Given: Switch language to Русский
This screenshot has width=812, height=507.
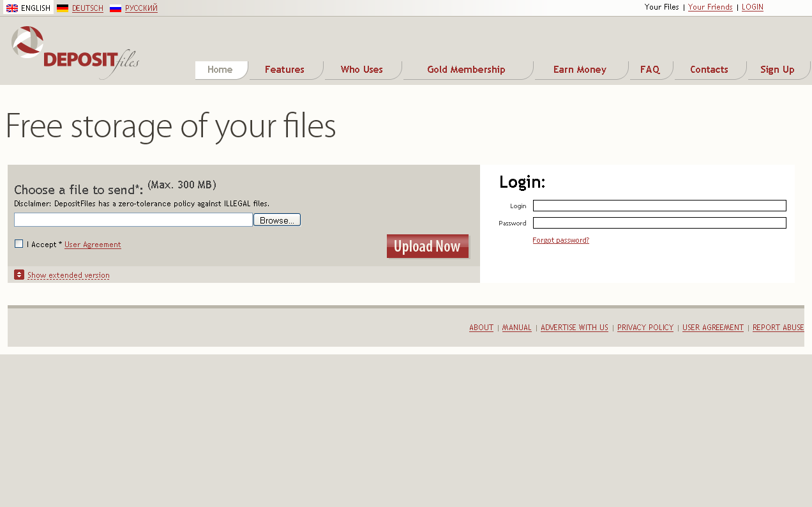Looking at the screenshot, I should click(141, 8).
